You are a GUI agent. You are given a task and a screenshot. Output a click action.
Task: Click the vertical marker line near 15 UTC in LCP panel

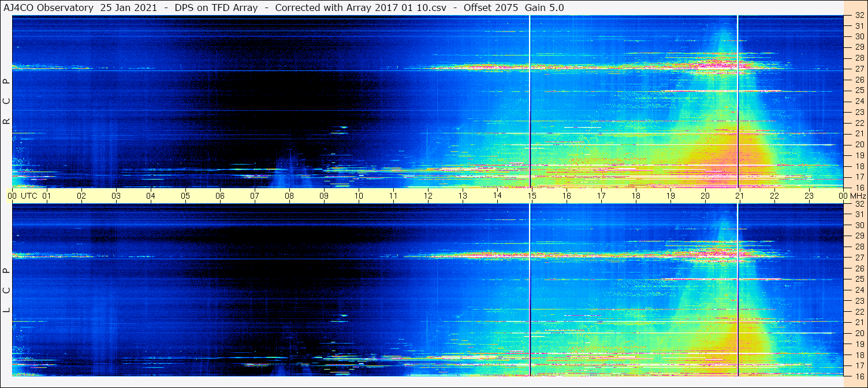(530, 290)
